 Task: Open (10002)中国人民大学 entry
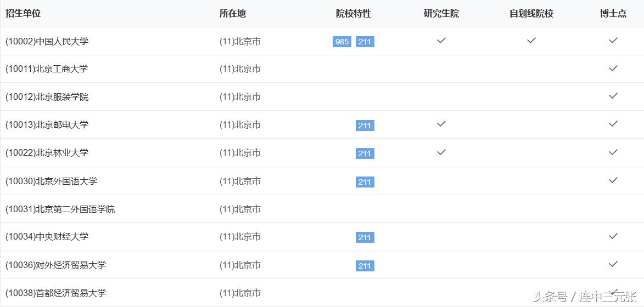coord(47,42)
